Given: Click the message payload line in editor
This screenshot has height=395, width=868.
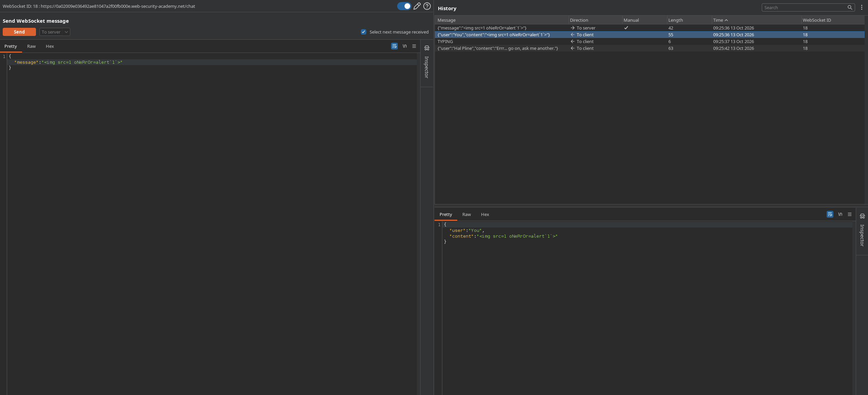Looking at the screenshot, I should pyautogui.click(x=212, y=62).
